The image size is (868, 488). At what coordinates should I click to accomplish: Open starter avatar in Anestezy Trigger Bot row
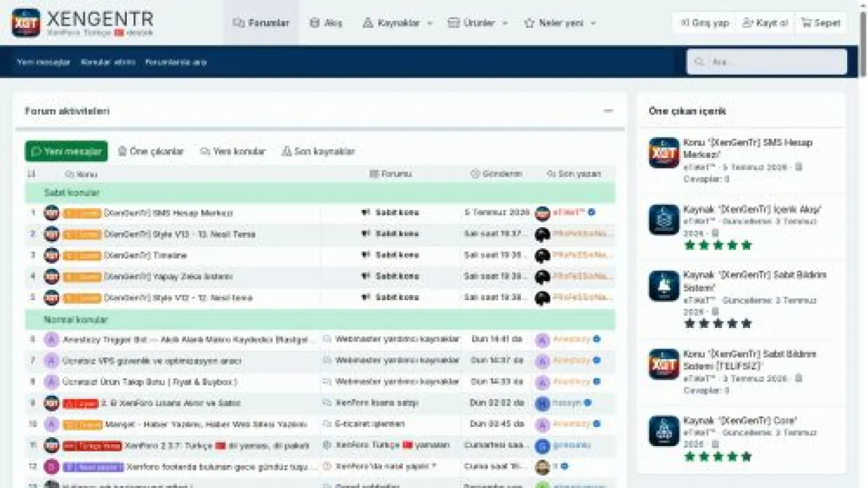coord(52,340)
